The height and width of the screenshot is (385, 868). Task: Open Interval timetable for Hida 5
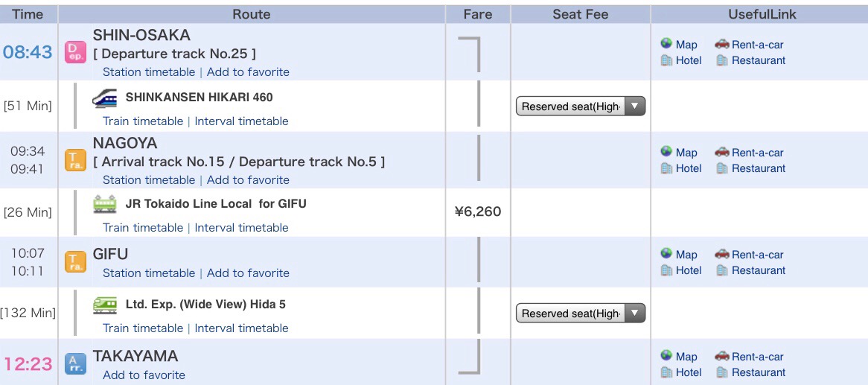point(241,328)
